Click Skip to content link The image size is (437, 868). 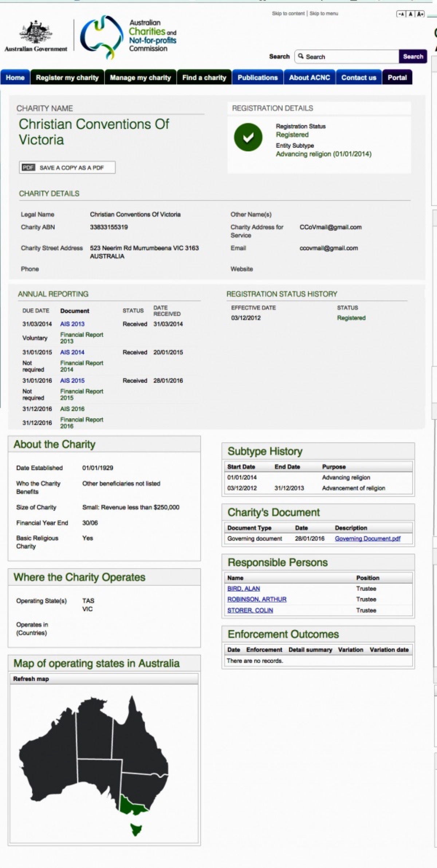pyautogui.click(x=288, y=13)
